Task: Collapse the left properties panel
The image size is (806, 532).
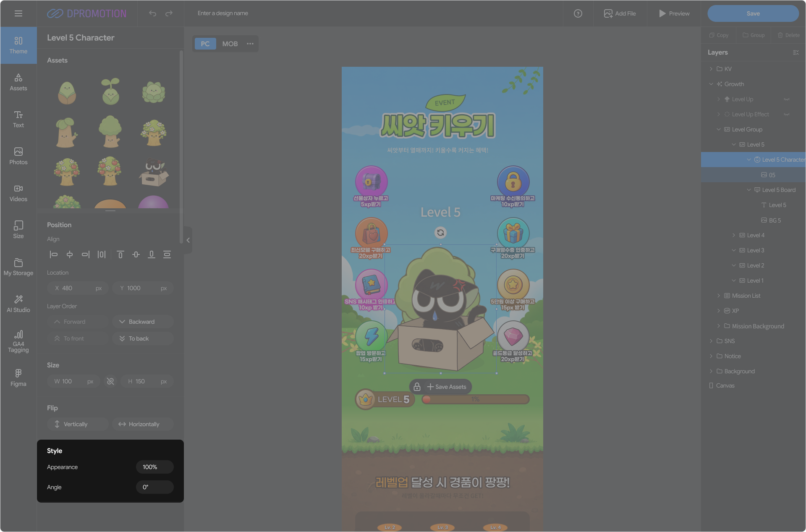Action: click(188, 240)
